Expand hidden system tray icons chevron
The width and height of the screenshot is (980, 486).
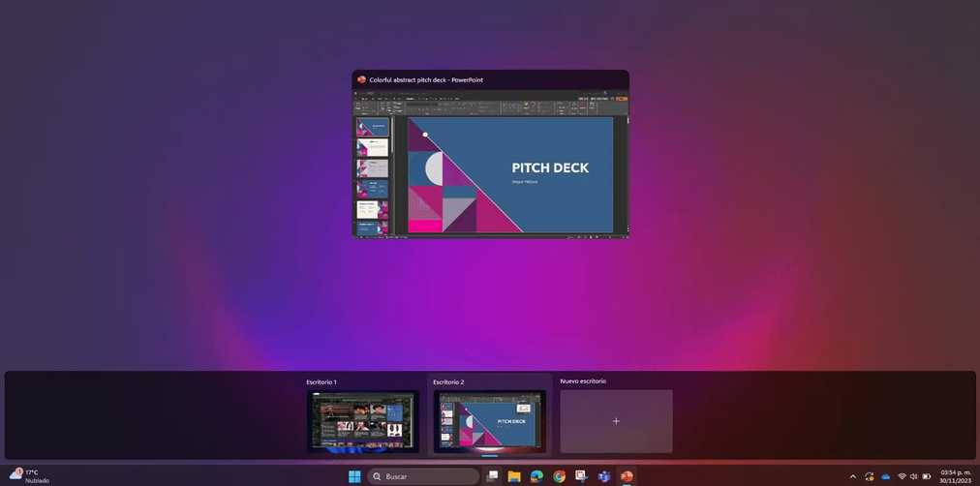tap(853, 476)
